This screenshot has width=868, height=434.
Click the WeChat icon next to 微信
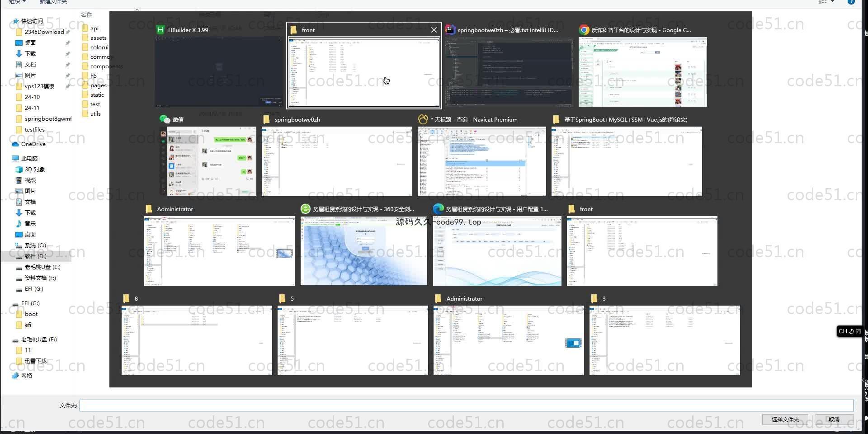click(165, 119)
